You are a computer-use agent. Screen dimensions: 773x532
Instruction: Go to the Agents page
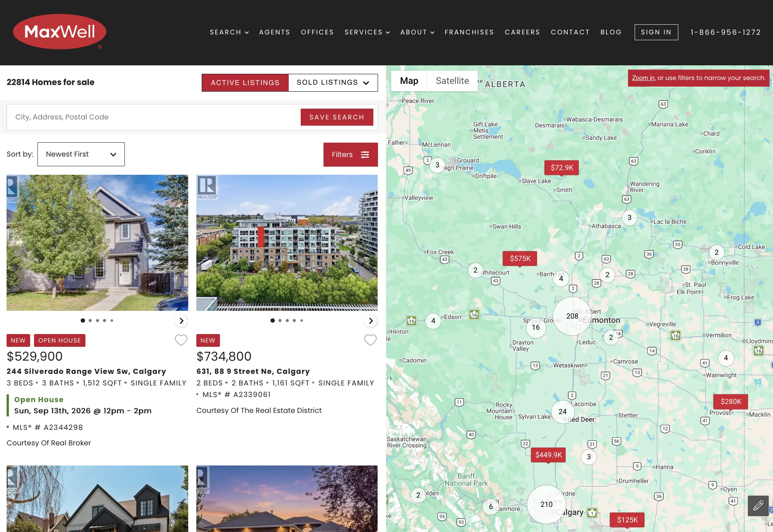(274, 32)
